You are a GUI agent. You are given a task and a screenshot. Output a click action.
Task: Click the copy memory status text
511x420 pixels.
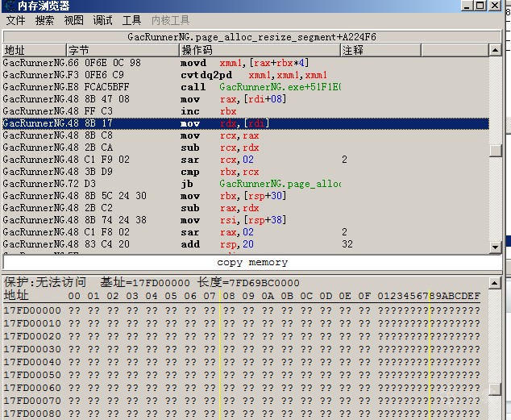pos(252,262)
